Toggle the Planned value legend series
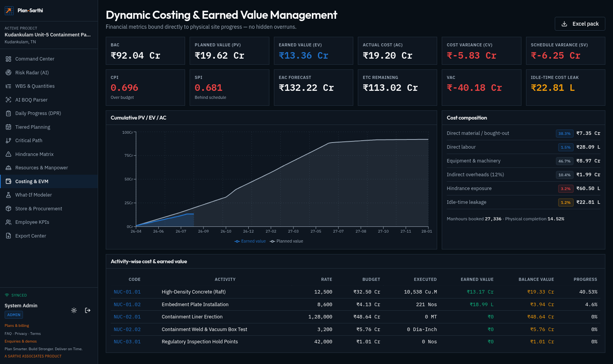This screenshot has width=613, height=364. tap(287, 241)
